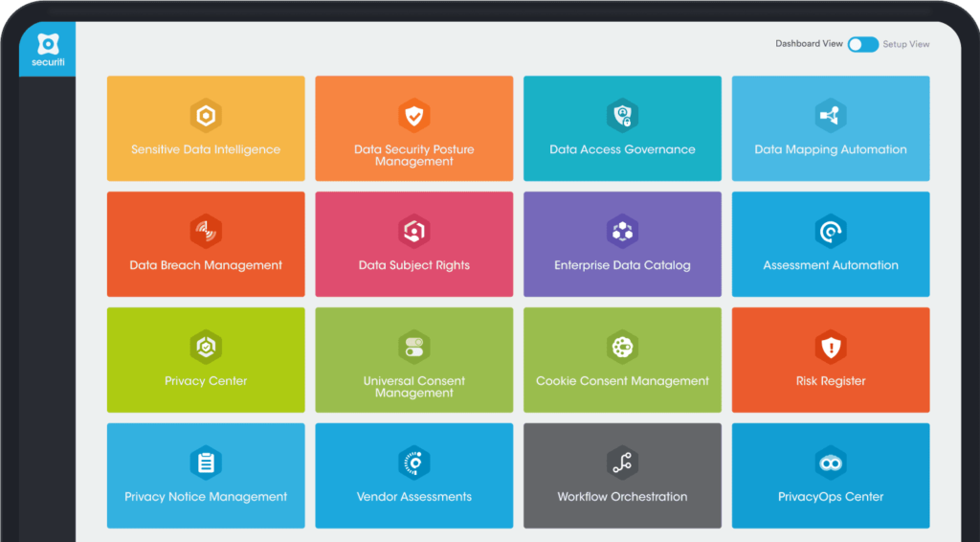Select the Dashboard View label

coord(809,44)
